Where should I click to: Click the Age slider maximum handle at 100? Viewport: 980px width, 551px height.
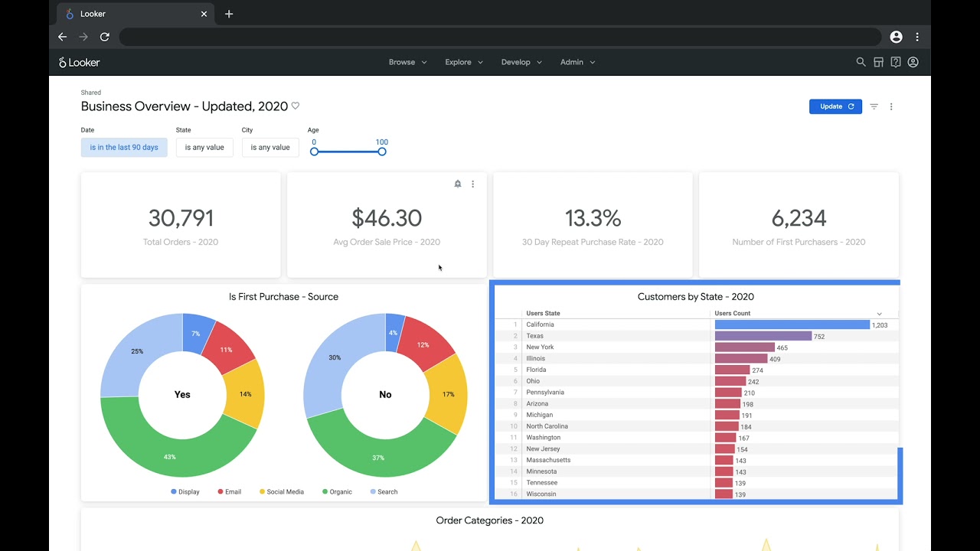(382, 152)
